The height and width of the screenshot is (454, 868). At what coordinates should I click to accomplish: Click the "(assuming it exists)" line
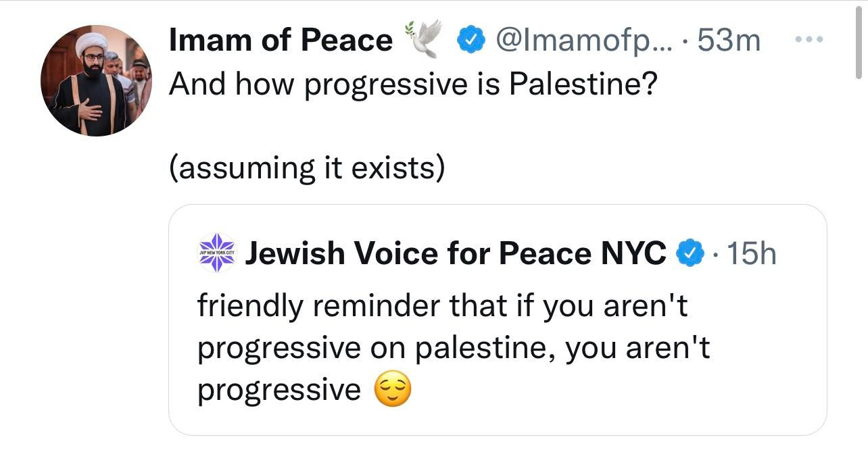click(306, 166)
